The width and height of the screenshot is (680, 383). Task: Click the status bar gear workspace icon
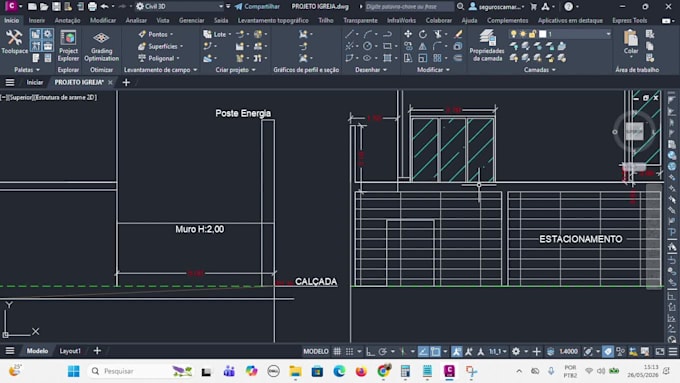[x=516, y=351]
